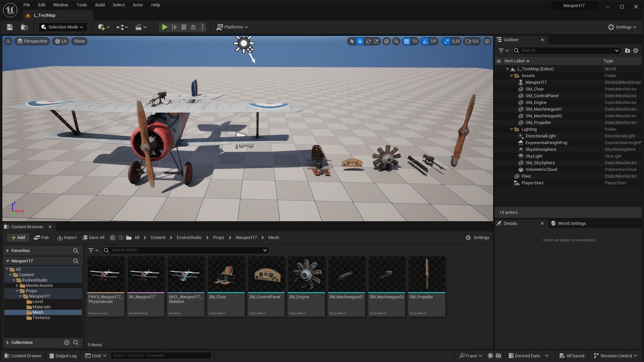This screenshot has height=362, width=644.
Task: Open the rotation snap value 10° menu
Action: 434,41
